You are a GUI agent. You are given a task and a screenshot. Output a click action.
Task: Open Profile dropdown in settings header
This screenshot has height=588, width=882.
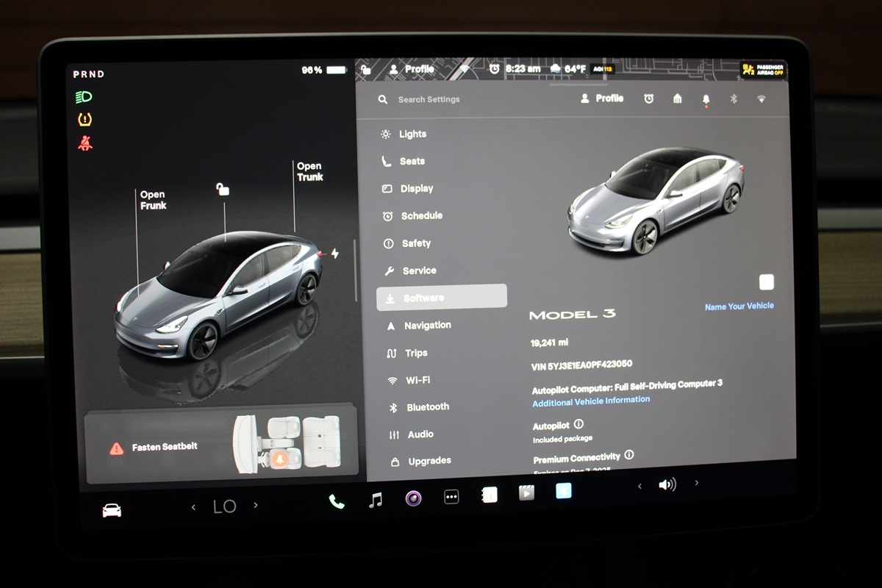[x=602, y=98]
